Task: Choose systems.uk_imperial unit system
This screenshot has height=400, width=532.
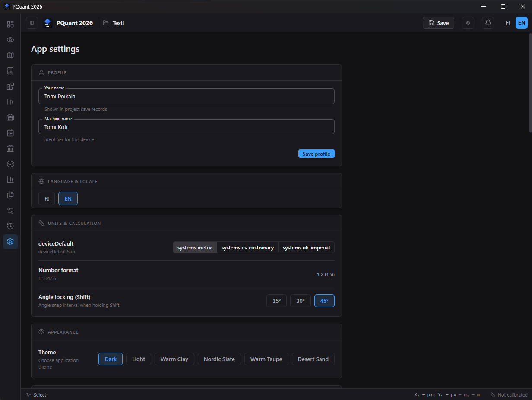Action: click(306, 248)
